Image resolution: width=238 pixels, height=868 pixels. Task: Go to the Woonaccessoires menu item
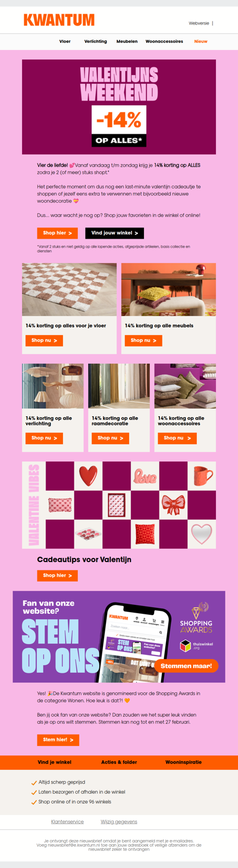coord(164,42)
